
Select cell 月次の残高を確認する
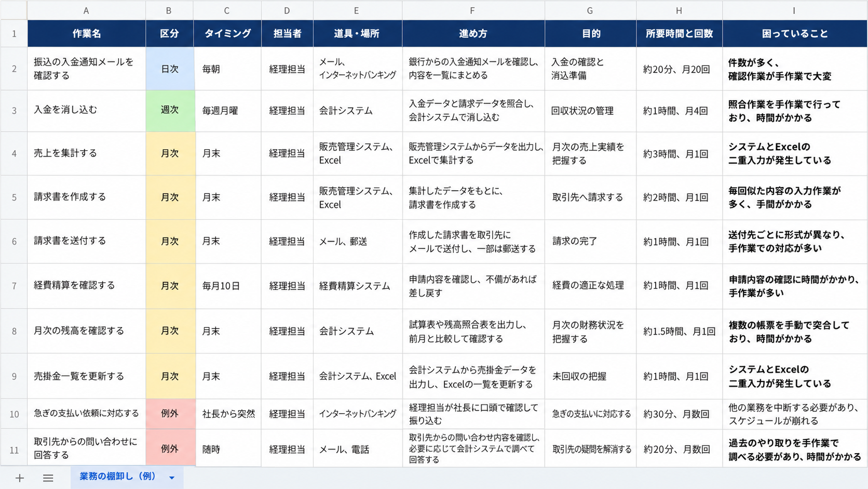(x=86, y=331)
